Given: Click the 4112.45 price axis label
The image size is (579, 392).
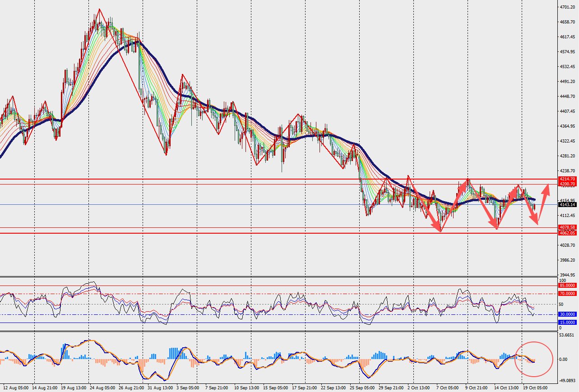Looking at the screenshot, I should [x=568, y=216].
